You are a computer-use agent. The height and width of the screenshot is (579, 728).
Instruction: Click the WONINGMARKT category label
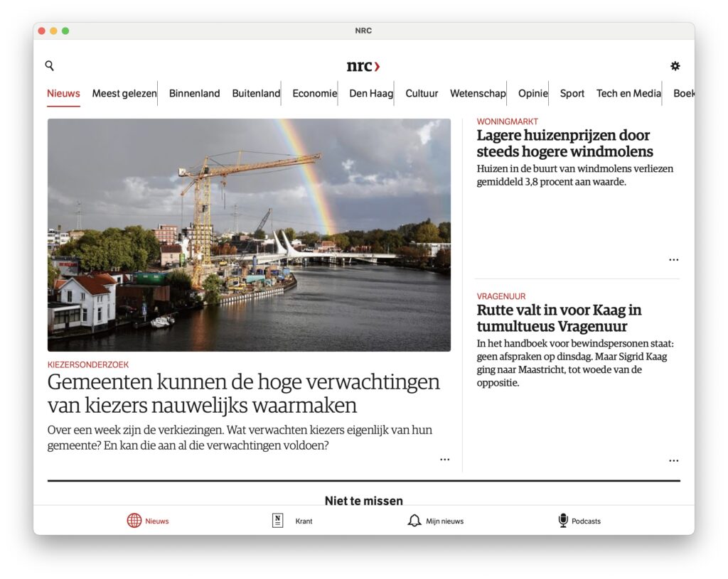click(507, 121)
